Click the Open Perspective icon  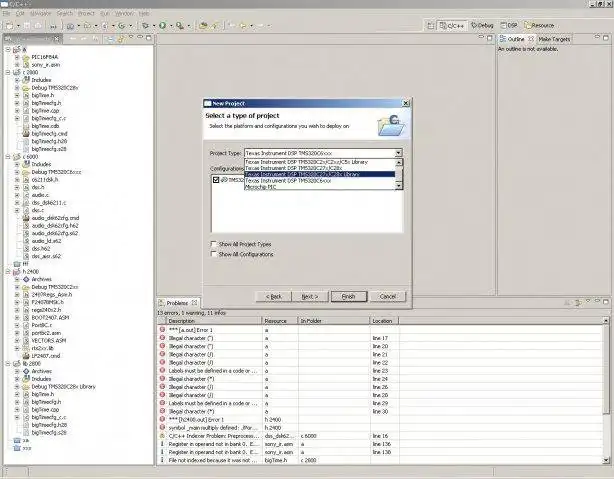point(431,25)
